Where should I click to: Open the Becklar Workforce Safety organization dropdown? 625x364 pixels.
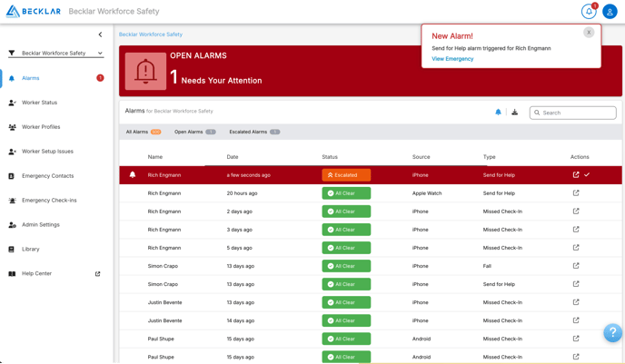(55, 53)
